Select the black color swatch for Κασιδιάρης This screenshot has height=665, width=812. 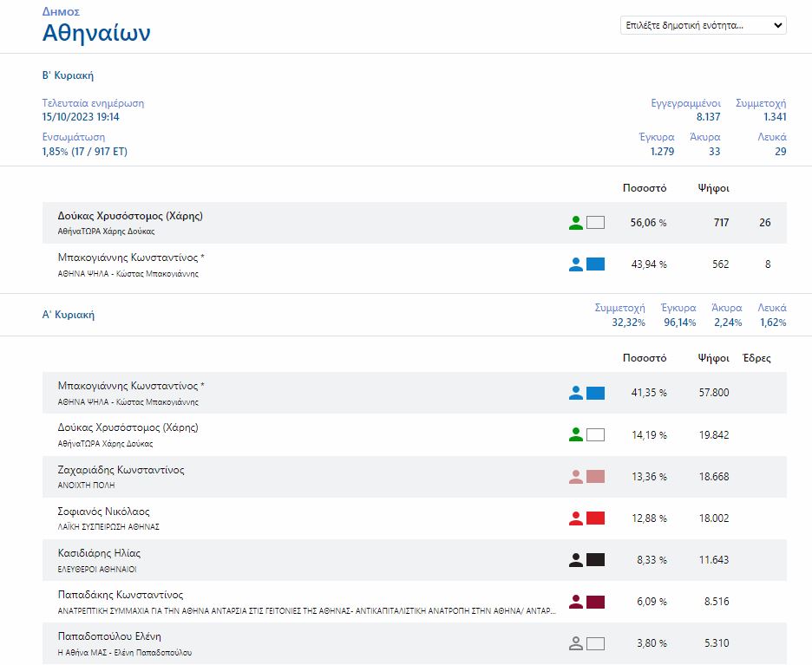click(x=595, y=560)
